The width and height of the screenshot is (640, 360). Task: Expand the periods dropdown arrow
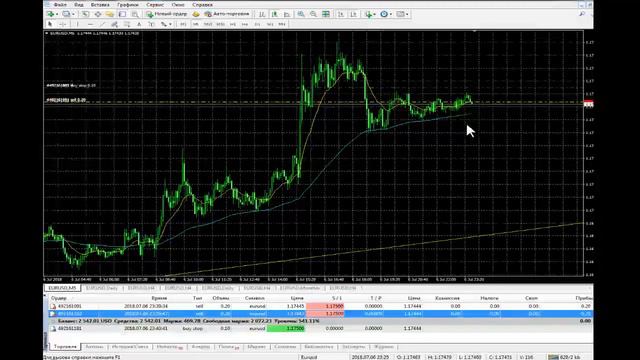point(391,14)
